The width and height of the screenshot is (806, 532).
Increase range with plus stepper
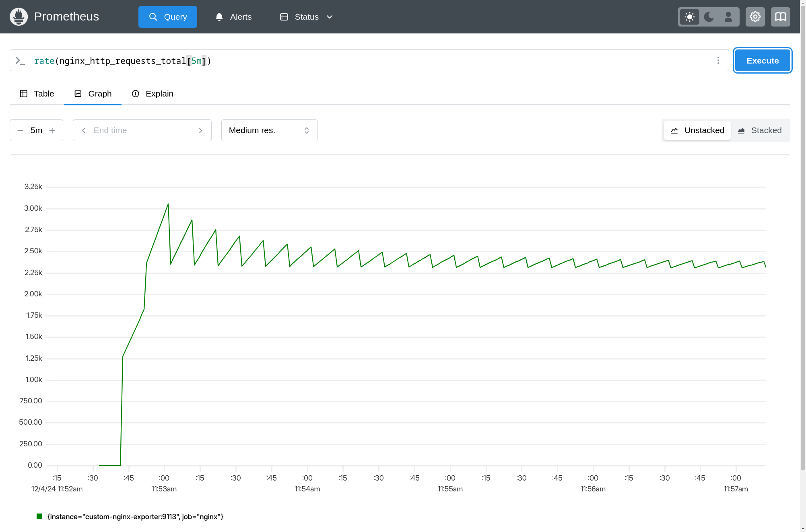tap(52, 130)
